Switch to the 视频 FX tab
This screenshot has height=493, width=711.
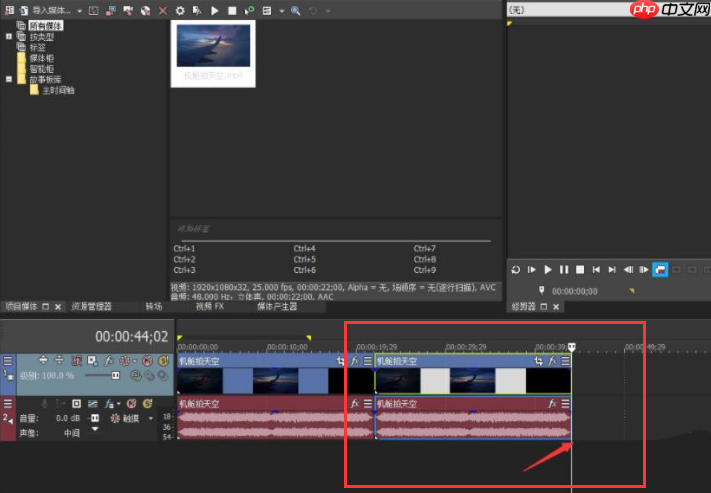tap(209, 306)
